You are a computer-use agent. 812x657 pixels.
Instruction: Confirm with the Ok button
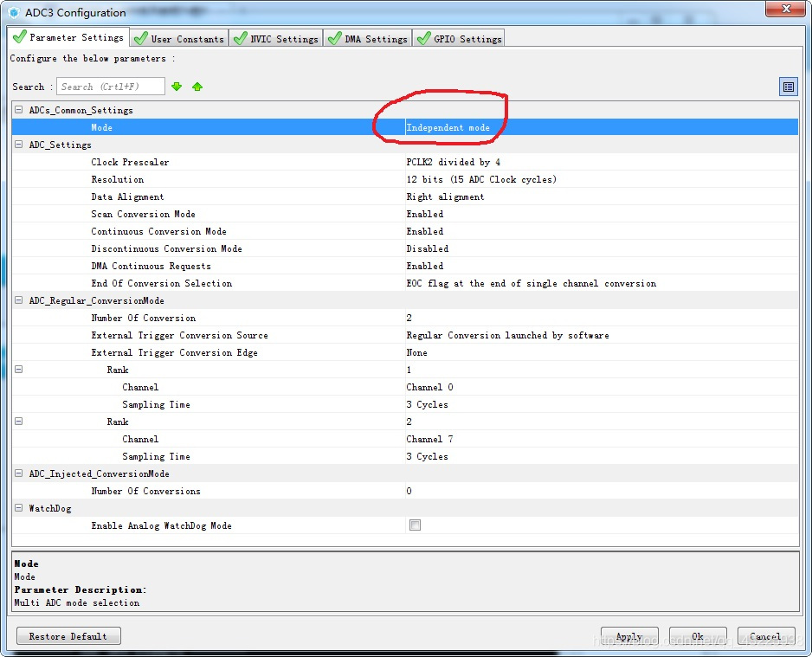(x=697, y=636)
